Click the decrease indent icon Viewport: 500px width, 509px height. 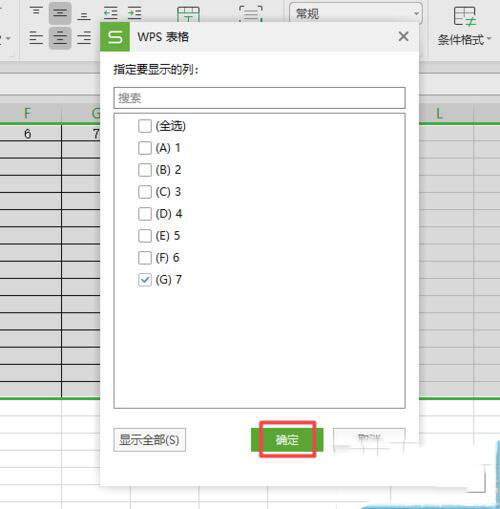point(111,13)
